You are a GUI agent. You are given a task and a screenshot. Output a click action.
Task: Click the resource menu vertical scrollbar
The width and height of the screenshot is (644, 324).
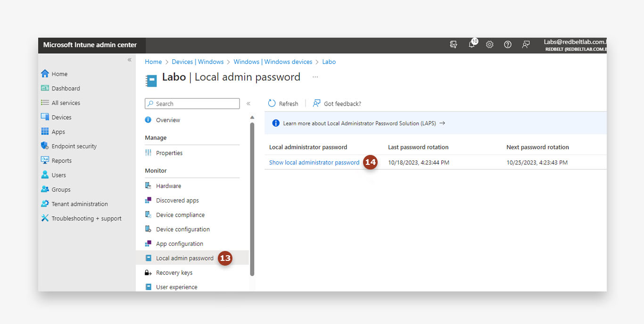252,199
